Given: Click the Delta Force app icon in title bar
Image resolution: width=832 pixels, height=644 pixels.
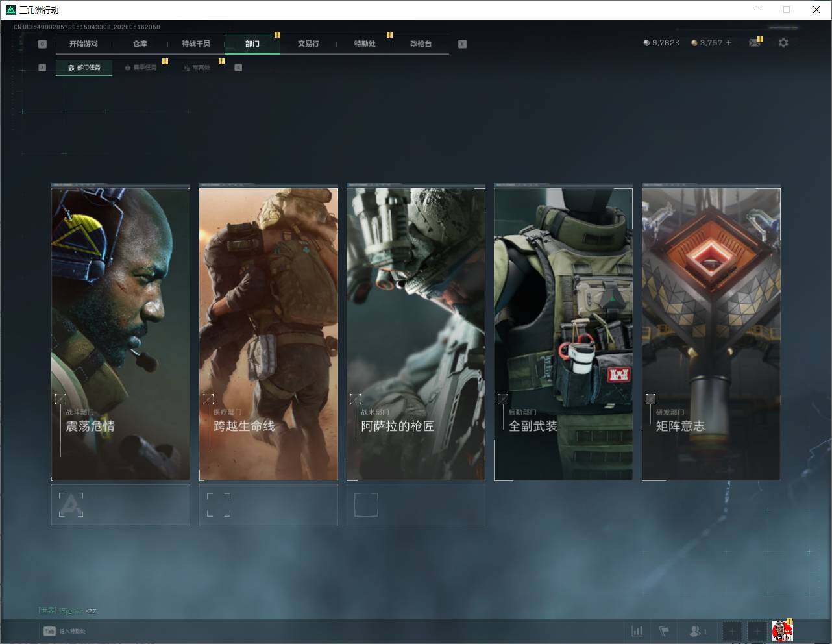Looking at the screenshot, I should point(10,10).
